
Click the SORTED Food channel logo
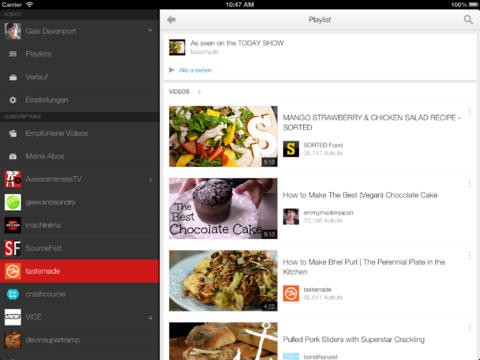pos(291,149)
